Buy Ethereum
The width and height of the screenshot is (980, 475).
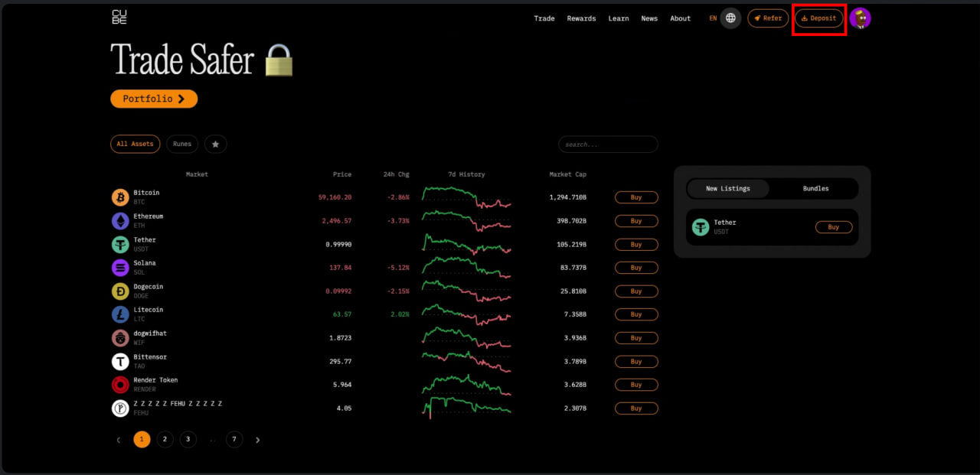click(636, 221)
